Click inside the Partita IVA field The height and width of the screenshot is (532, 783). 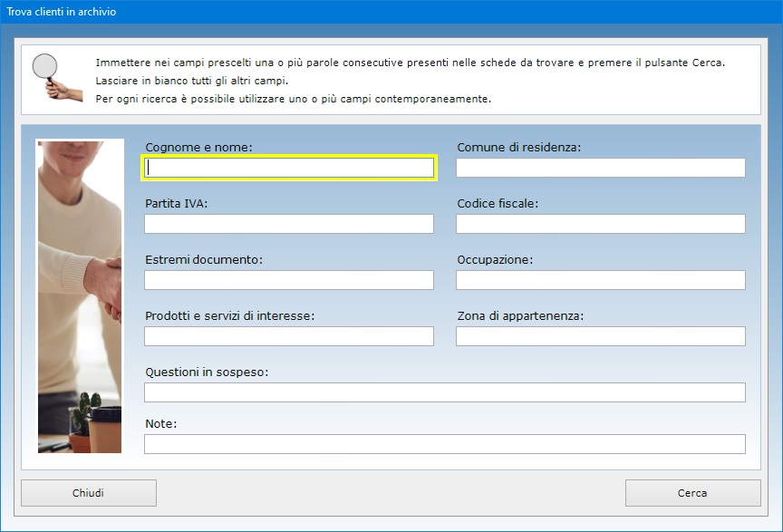[x=289, y=224]
